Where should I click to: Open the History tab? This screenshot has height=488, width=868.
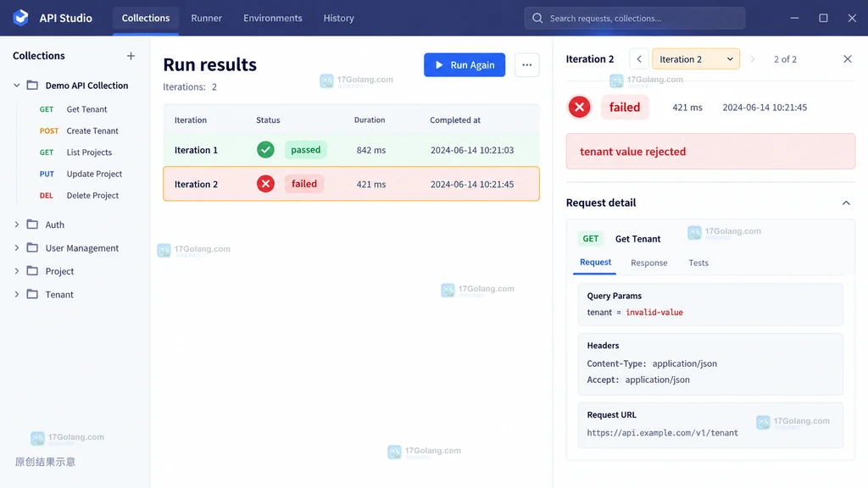click(x=339, y=19)
